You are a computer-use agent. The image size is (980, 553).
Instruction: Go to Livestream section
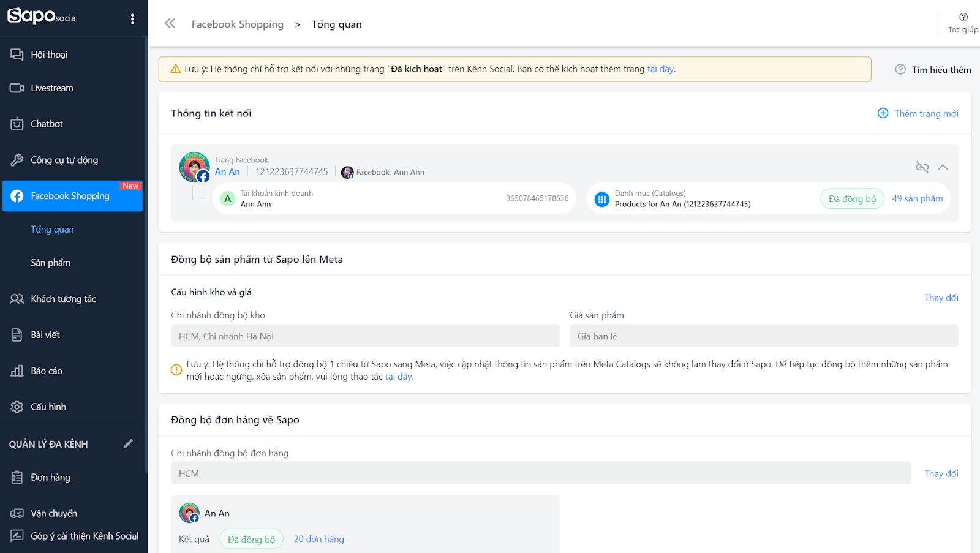pos(52,88)
